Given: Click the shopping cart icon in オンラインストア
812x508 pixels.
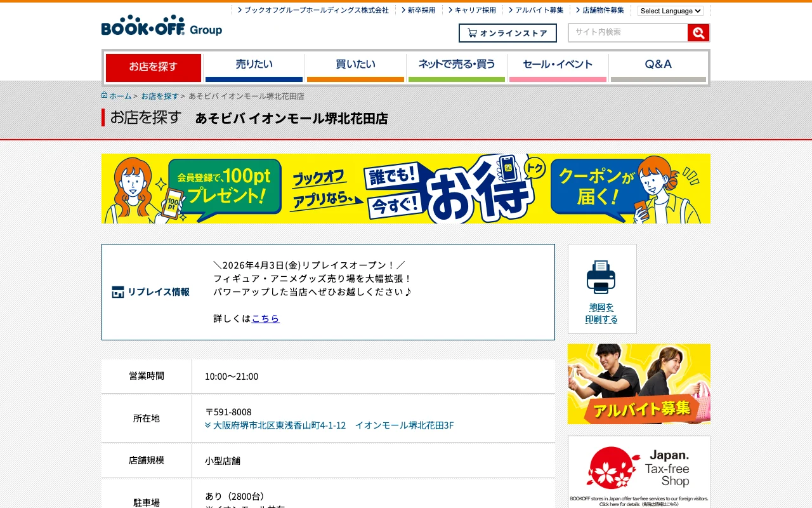Looking at the screenshot, I should click(x=472, y=33).
